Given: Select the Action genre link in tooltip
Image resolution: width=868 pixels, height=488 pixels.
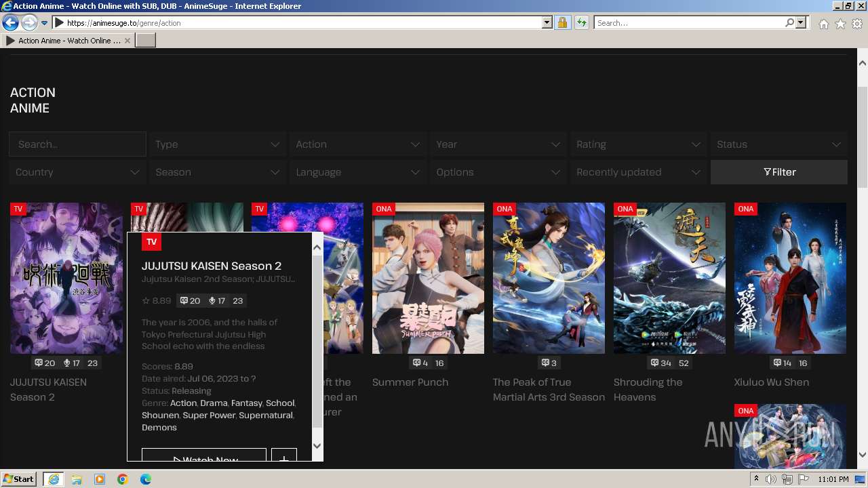Looking at the screenshot, I should tap(183, 403).
